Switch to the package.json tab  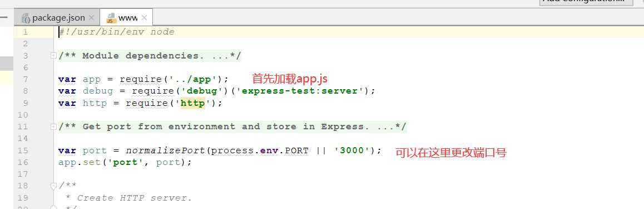point(58,18)
